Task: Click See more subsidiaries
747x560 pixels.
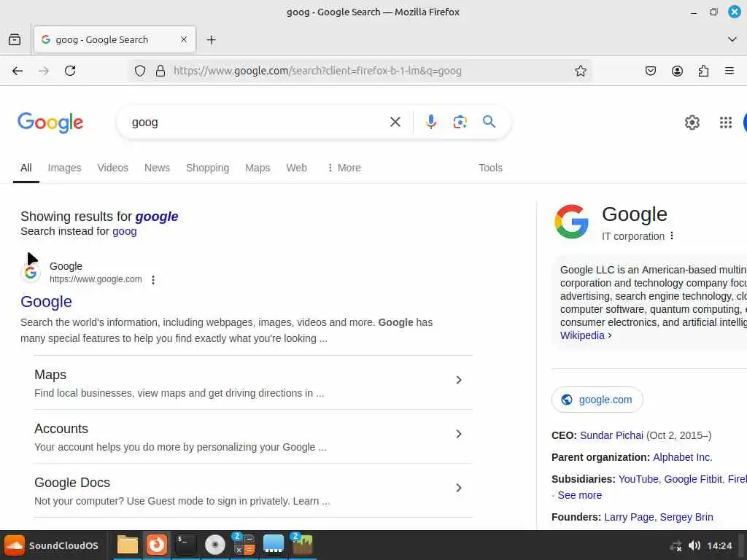Action: point(579,496)
